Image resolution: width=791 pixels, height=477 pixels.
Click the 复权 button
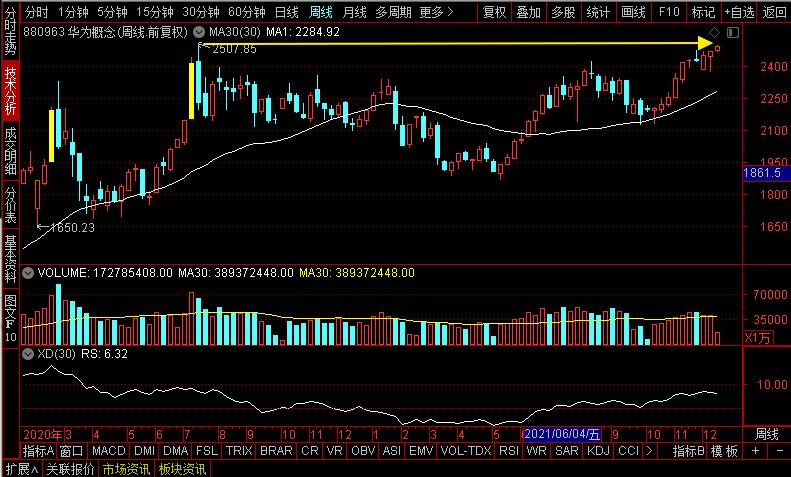[494, 12]
